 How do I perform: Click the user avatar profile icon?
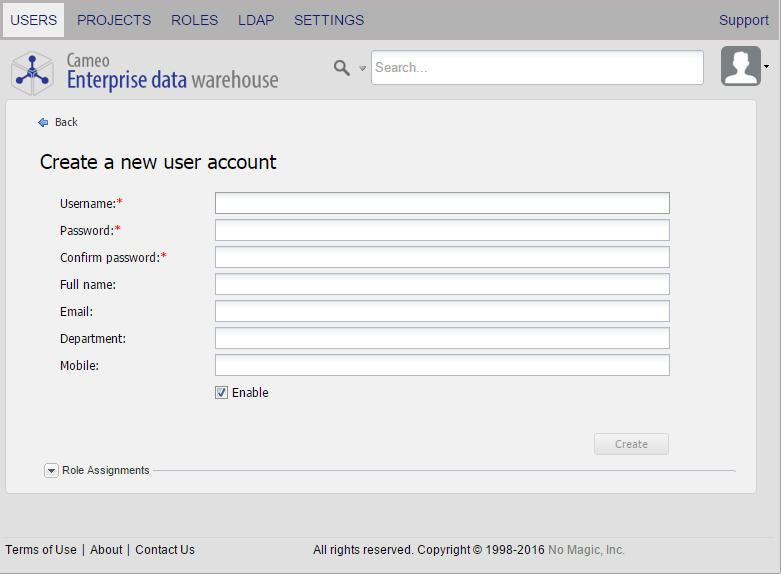coord(740,67)
